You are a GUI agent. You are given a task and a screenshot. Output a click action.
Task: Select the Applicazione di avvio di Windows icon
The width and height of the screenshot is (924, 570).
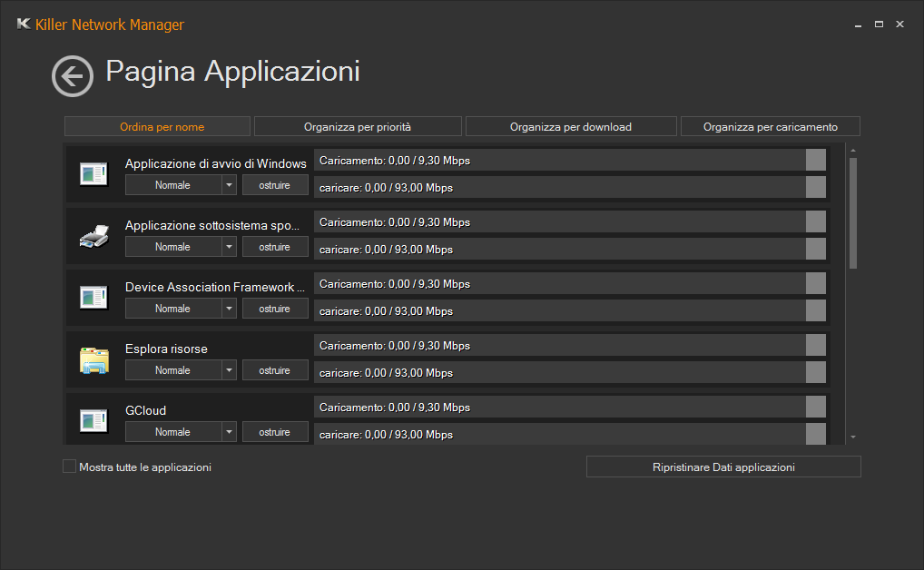click(x=93, y=173)
